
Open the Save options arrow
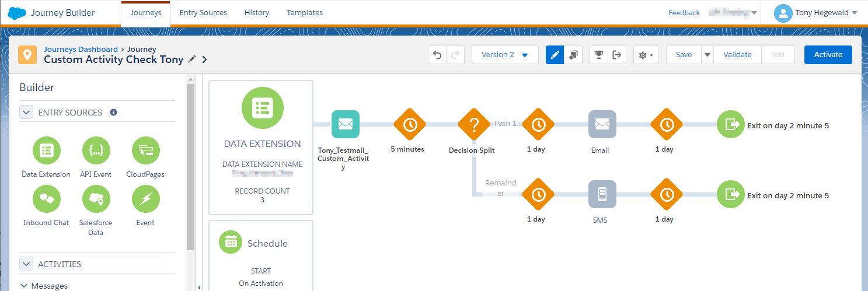[x=707, y=55]
